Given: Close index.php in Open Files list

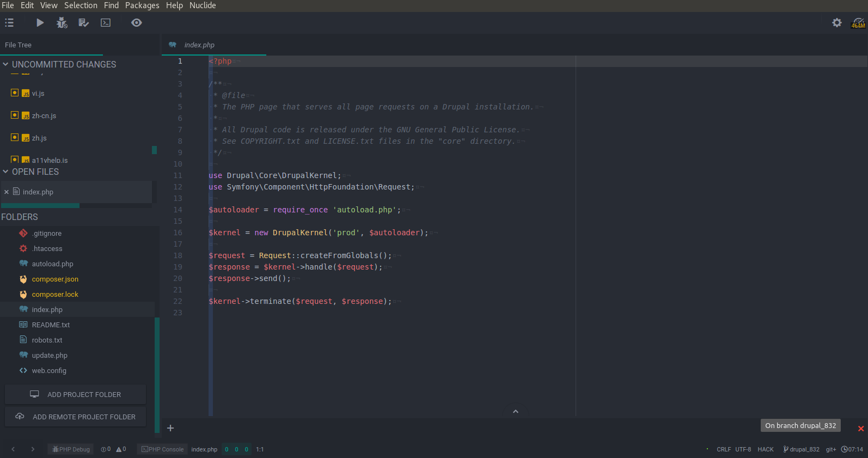Looking at the screenshot, I should (7, 192).
